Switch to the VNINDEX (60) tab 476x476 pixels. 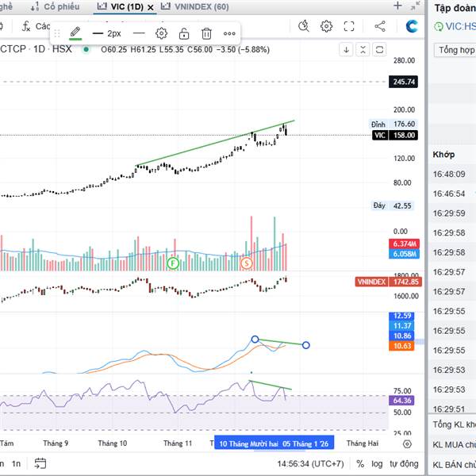[194, 6]
